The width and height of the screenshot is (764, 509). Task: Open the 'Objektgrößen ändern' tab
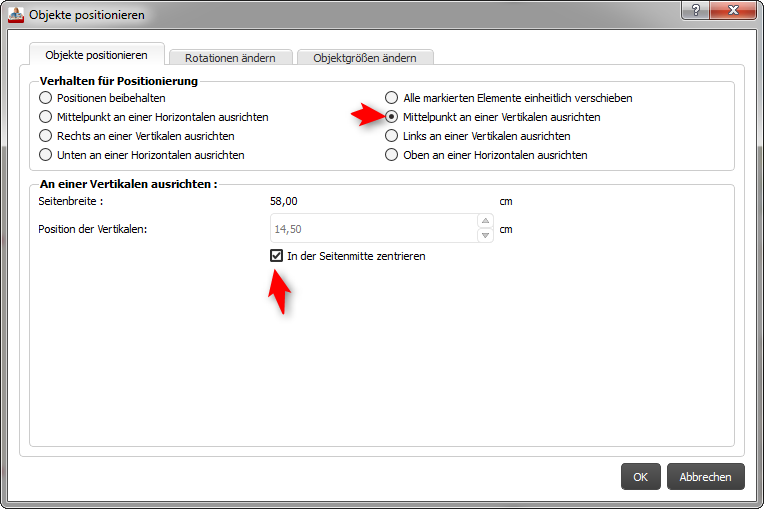365,58
